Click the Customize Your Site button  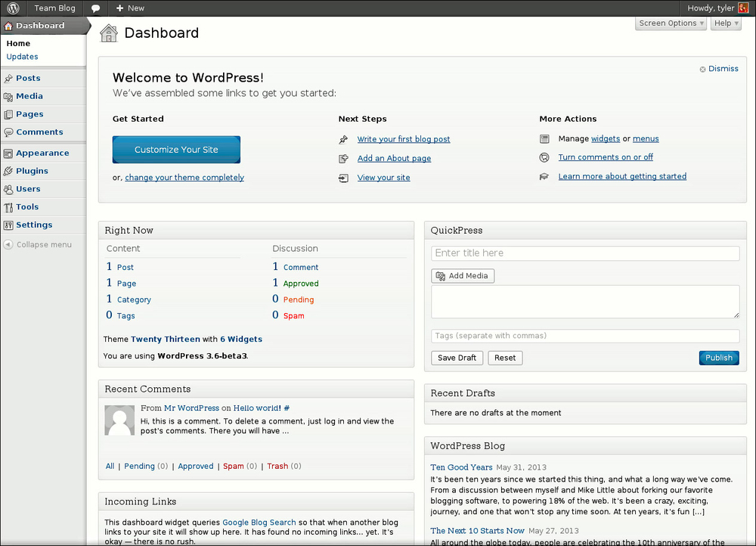pyautogui.click(x=176, y=150)
